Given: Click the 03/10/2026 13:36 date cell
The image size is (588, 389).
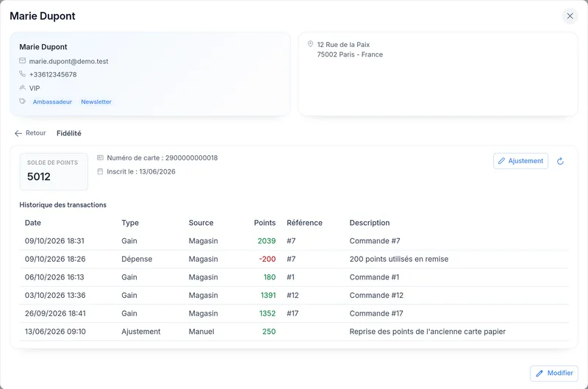Looking at the screenshot, I should coord(55,295).
